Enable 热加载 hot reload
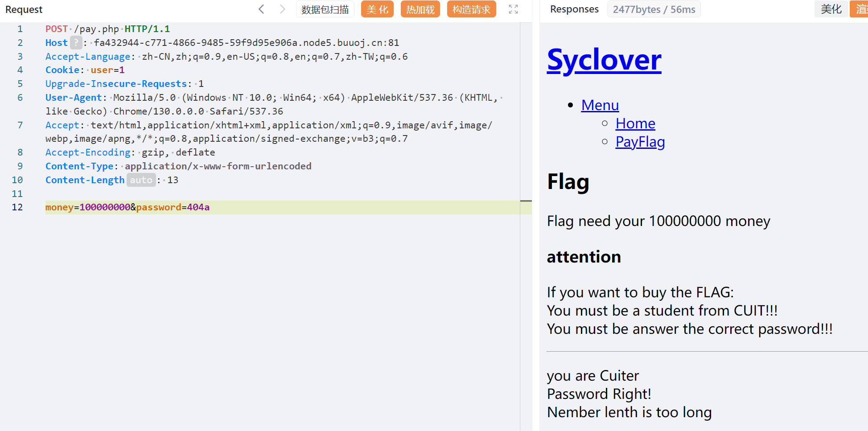This screenshot has height=431, width=868. tap(420, 9)
